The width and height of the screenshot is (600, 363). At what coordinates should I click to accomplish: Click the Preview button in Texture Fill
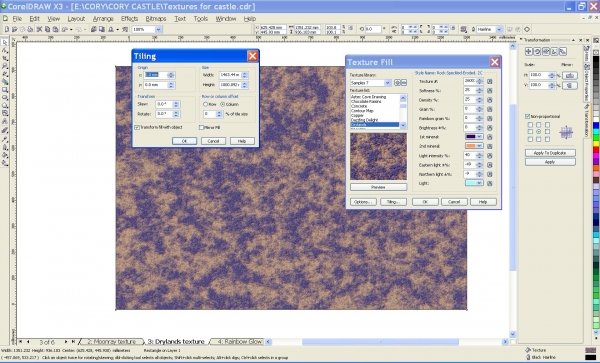click(x=378, y=187)
